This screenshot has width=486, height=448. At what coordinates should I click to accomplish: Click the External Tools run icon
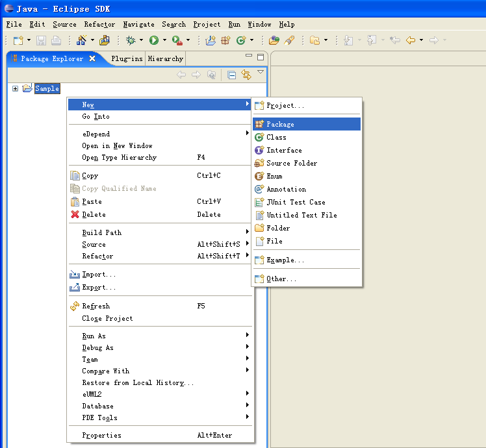point(177,40)
